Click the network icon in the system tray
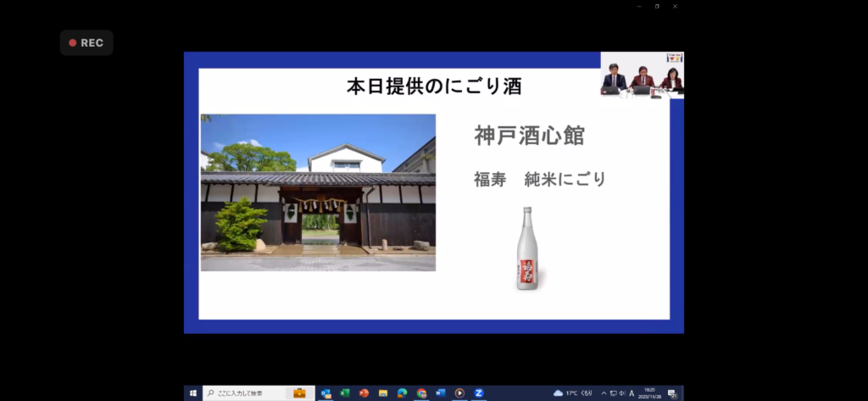 (x=614, y=393)
